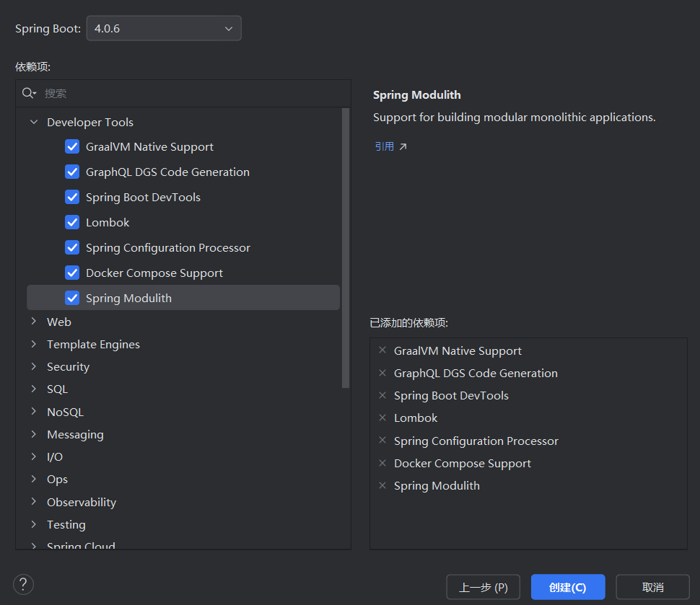Screen dimensions: 700x605
Task: Open the Spring Boot version dropdown
Action: coord(164,28)
